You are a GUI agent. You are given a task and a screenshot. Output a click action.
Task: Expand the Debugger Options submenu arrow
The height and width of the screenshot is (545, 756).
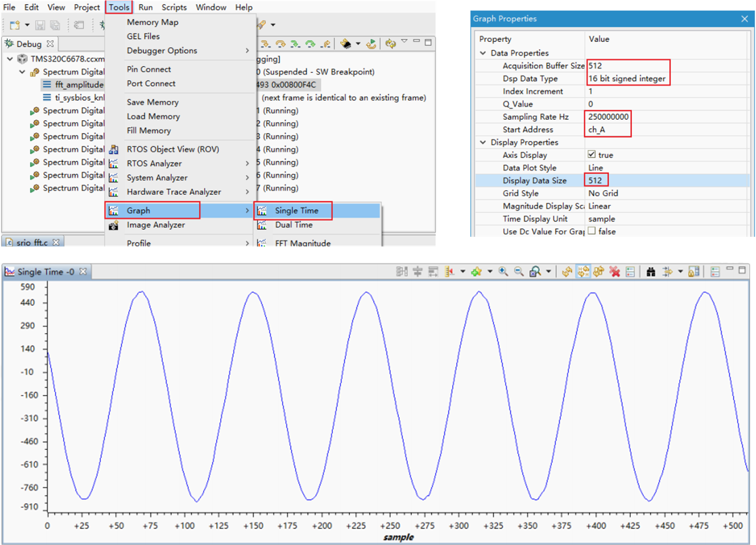247,51
